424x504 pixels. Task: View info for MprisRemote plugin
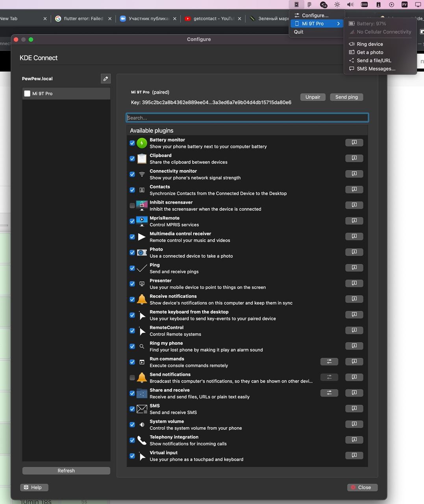(x=354, y=220)
